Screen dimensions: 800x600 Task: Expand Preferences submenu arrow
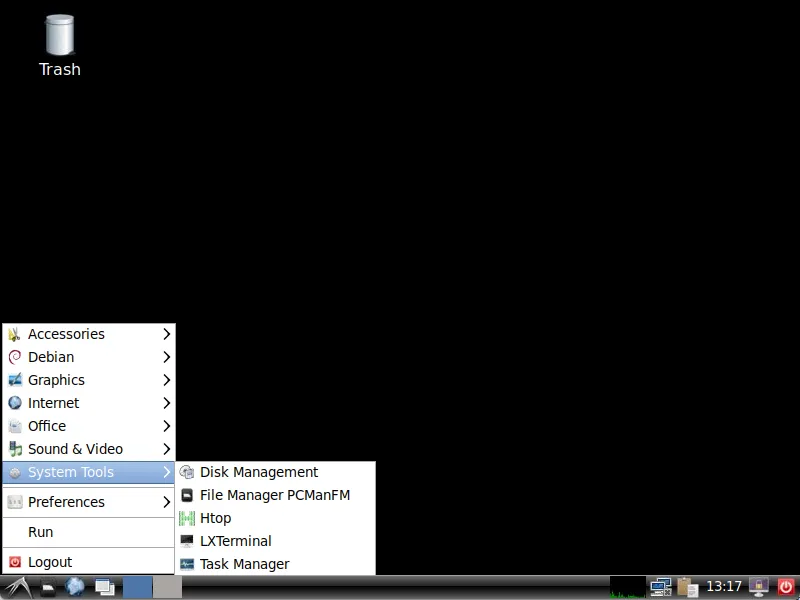pyautogui.click(x=166, y=502)
